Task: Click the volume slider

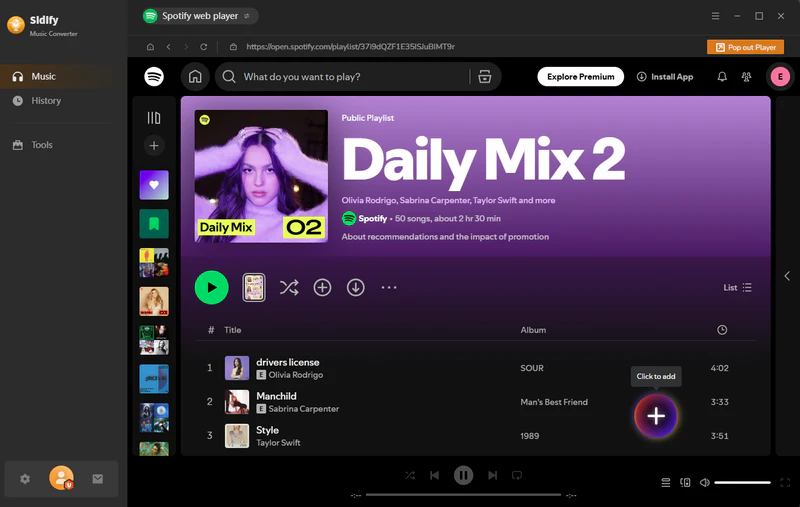Action: [742, 483]
